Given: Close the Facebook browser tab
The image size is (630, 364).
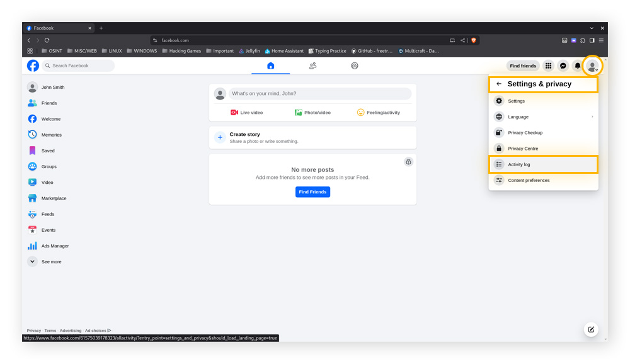Looking at the screenshot, I should coord(89,28).
